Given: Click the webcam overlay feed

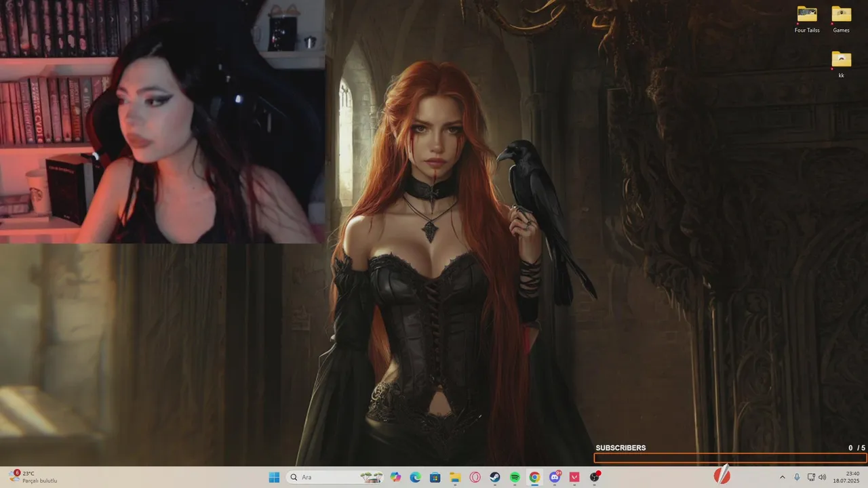Looking at the screenshot, I should 163,121.
